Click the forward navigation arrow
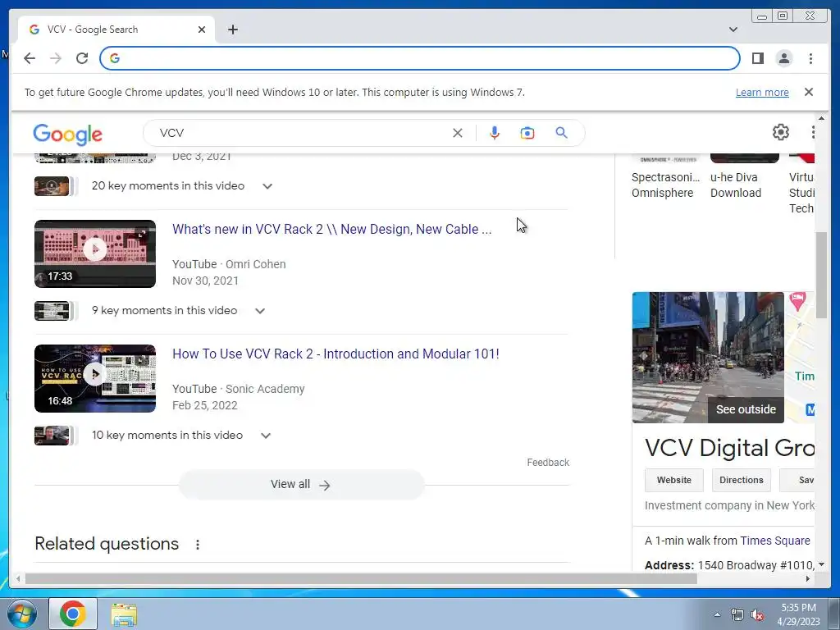Screen dimensions: 840x630 (56, 58)
